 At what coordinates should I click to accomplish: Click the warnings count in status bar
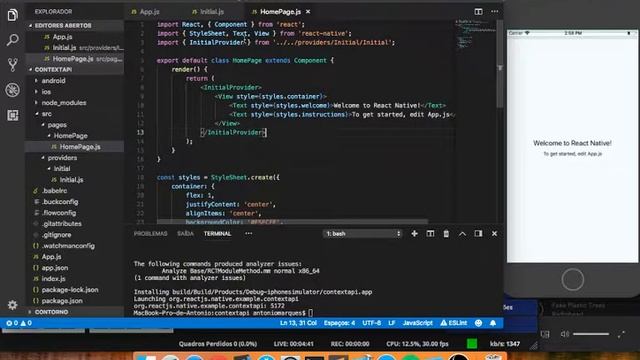click(26, 323)
